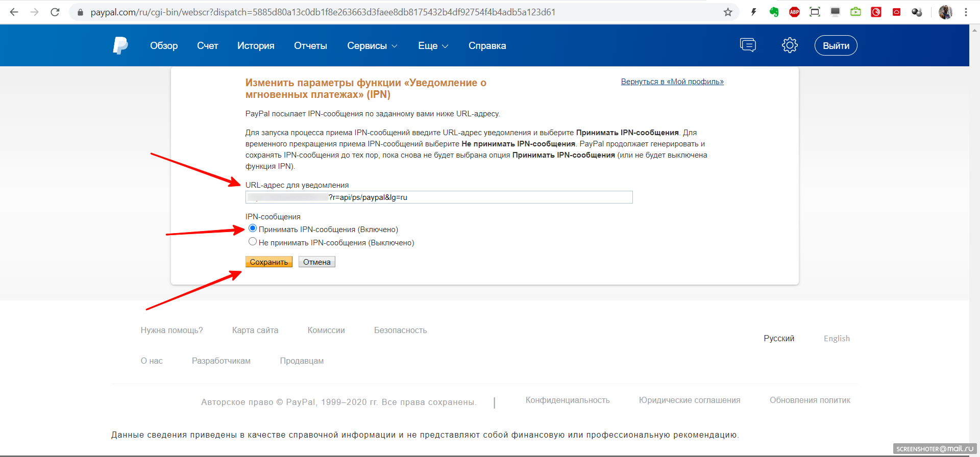Image resolution: width=980 pixels, height=457 pixels.
Task: Click the PayPal logo icon
Action: click(x=120, y=45)
